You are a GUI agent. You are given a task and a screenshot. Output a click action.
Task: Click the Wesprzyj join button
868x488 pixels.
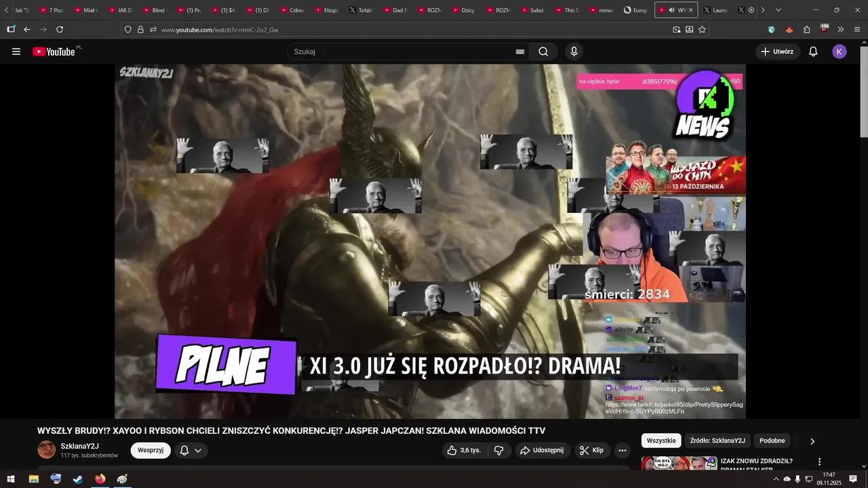151,450
